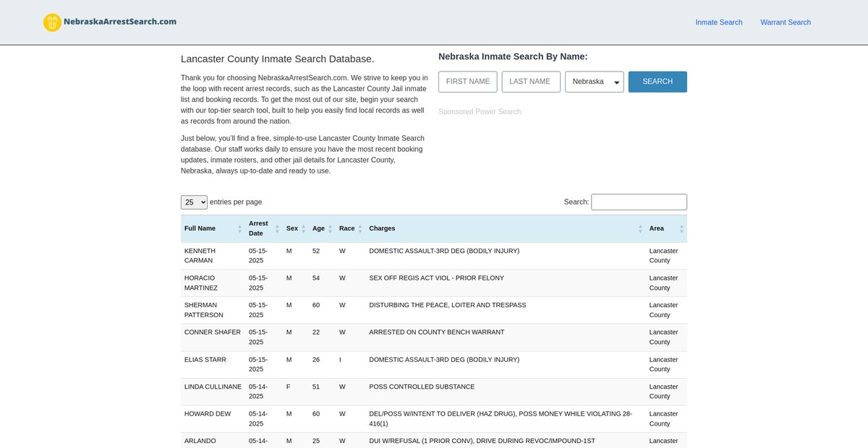
Task: Sort table by Arrest Date arrows
Action: pos(277,228)
